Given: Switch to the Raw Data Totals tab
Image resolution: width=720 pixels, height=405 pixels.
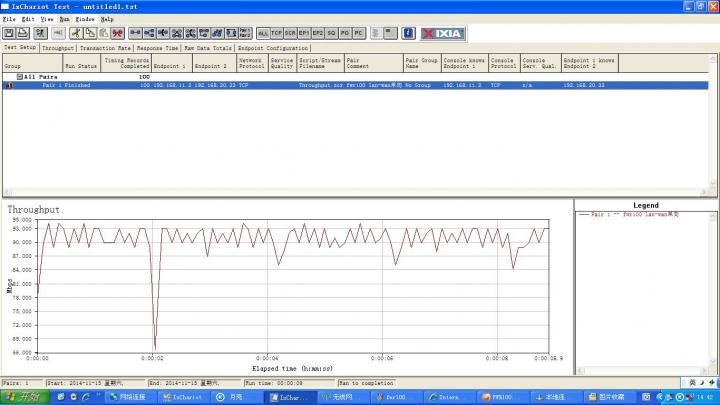Looking at the screenshot, I should click(208, 48).
